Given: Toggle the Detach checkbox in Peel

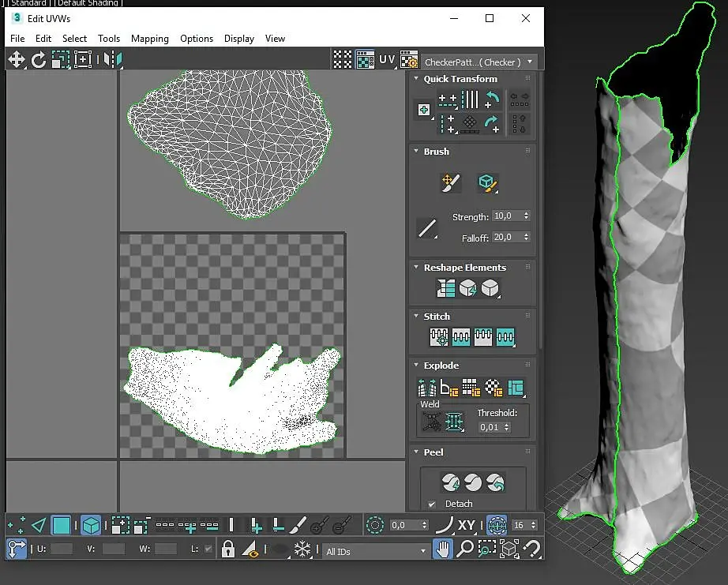Looking at the screenshot, I should (x=432, y=504).
